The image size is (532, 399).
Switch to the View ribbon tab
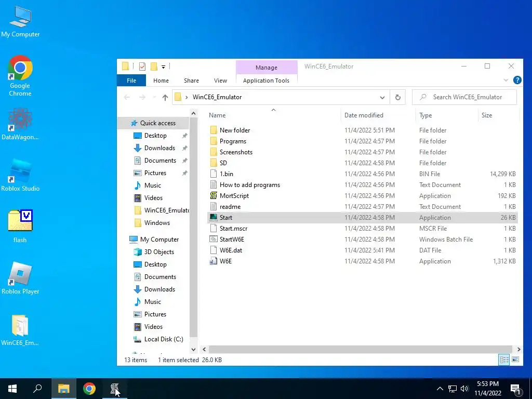tap(220, 81)
